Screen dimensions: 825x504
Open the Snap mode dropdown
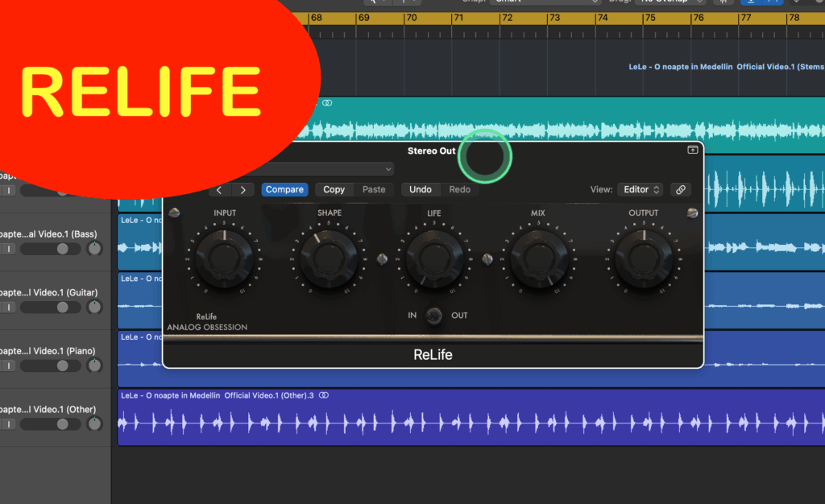click(x=548, y=2)
